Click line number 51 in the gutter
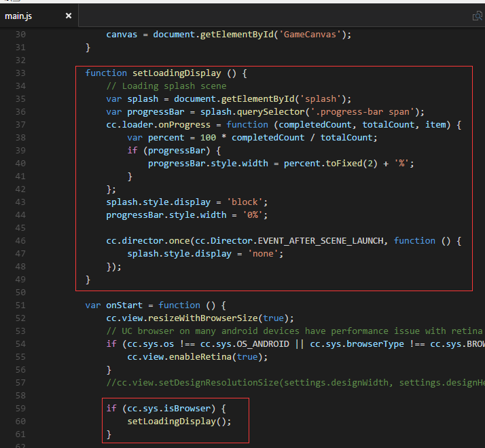This screenshot has height=448, width=485. (x=20, y=305)
